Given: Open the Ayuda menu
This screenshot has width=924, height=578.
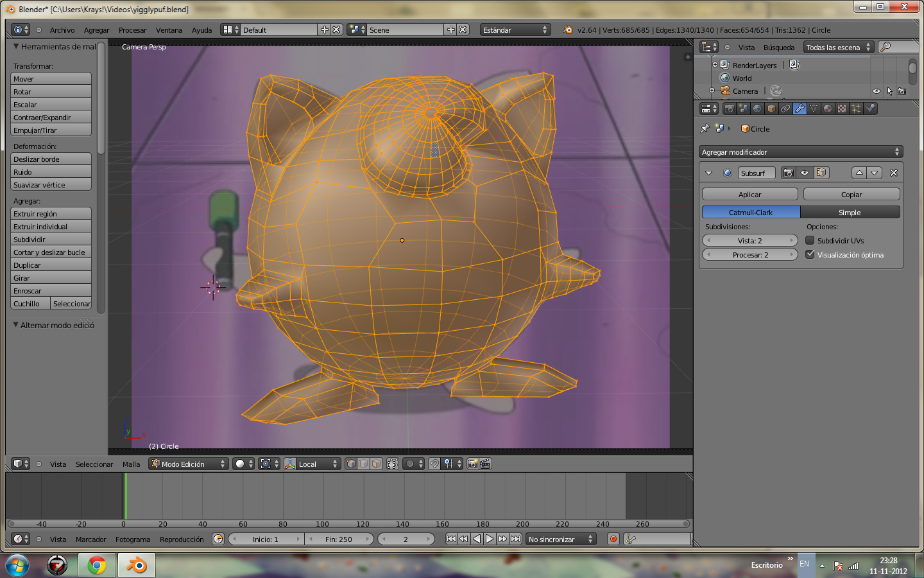Looking at the screenshot, I should [201, 30].
